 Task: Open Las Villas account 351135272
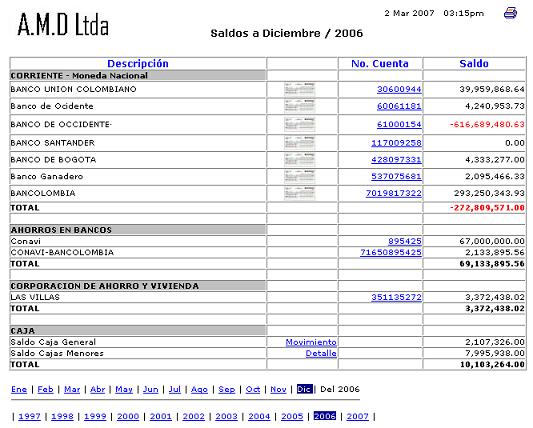tap(396, 297)
